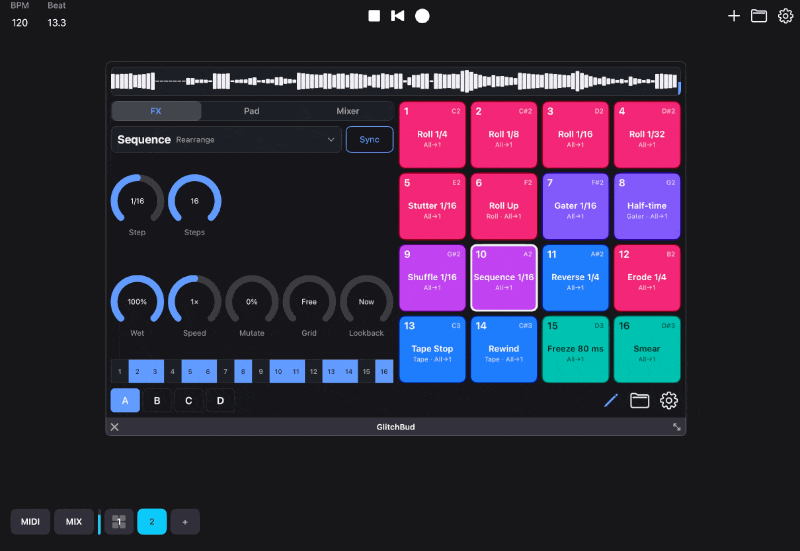Click the Grid knob set to Free
Viewport: 800px width, 551px height.
(309, 302)
